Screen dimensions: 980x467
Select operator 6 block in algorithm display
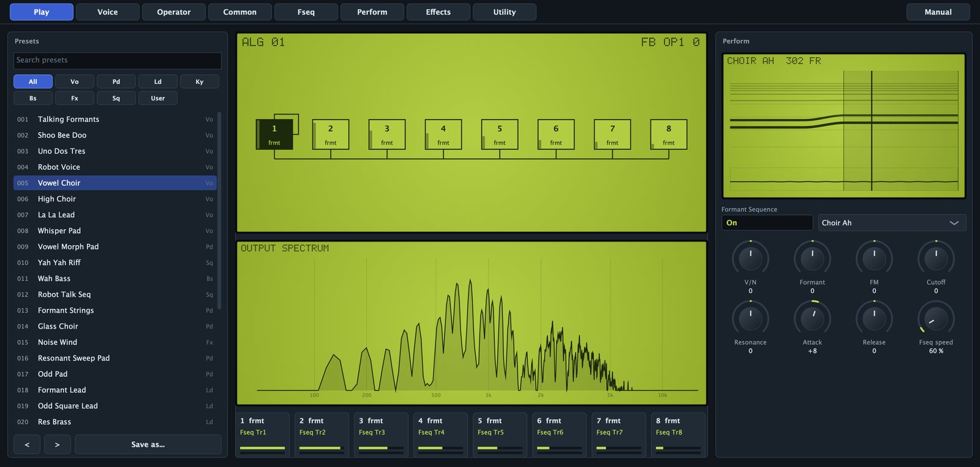click(556, 134)
